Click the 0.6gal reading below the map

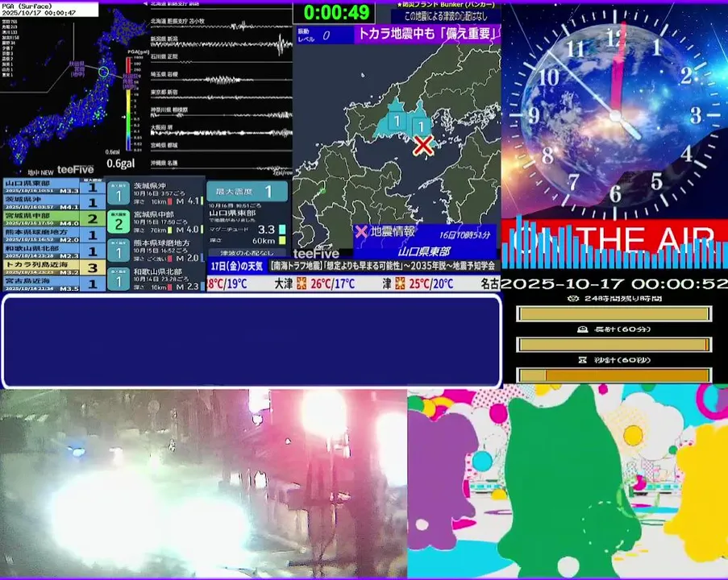(x=120, y=164)
